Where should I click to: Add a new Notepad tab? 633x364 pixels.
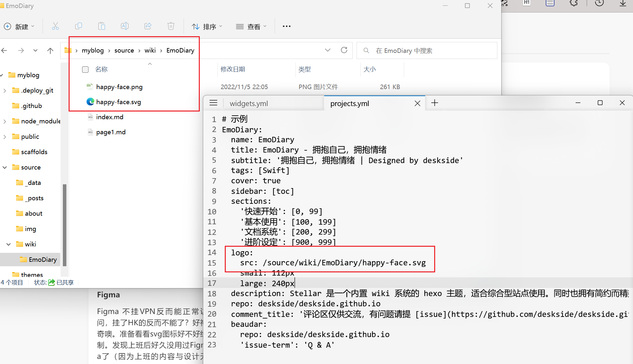pyautogui.click(x=435, y=103)
